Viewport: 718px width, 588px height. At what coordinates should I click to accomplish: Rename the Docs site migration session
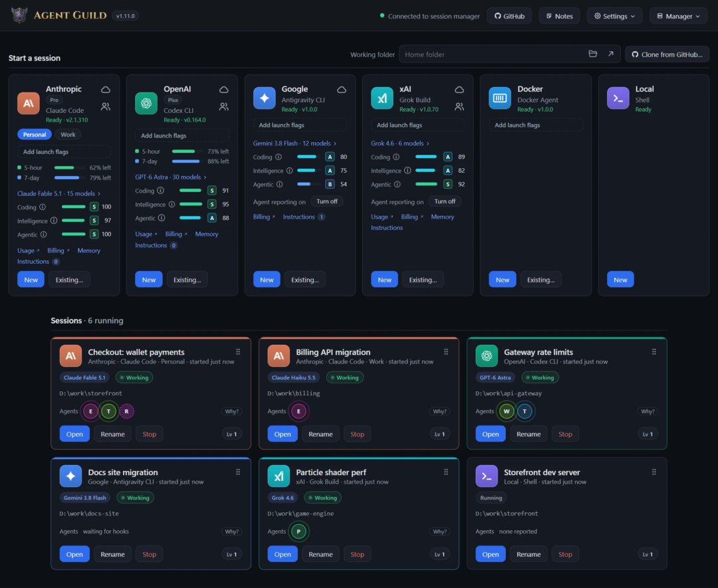point(112,554)
